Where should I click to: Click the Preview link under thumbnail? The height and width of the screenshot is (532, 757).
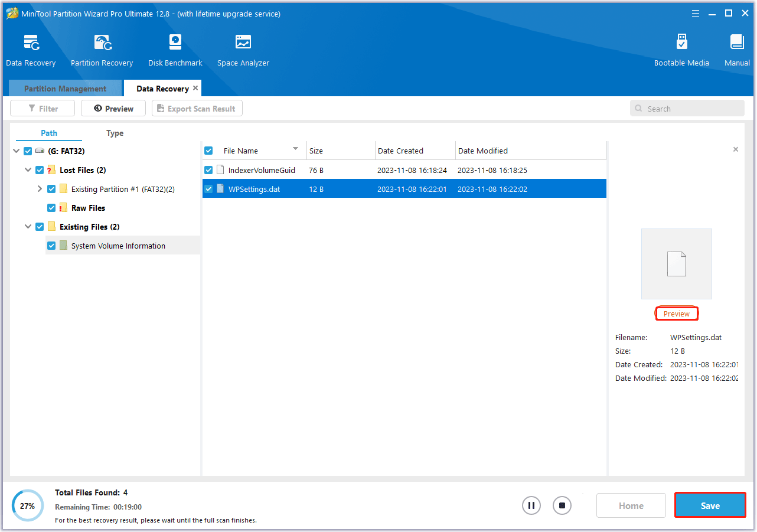click(x=676, y=314)
